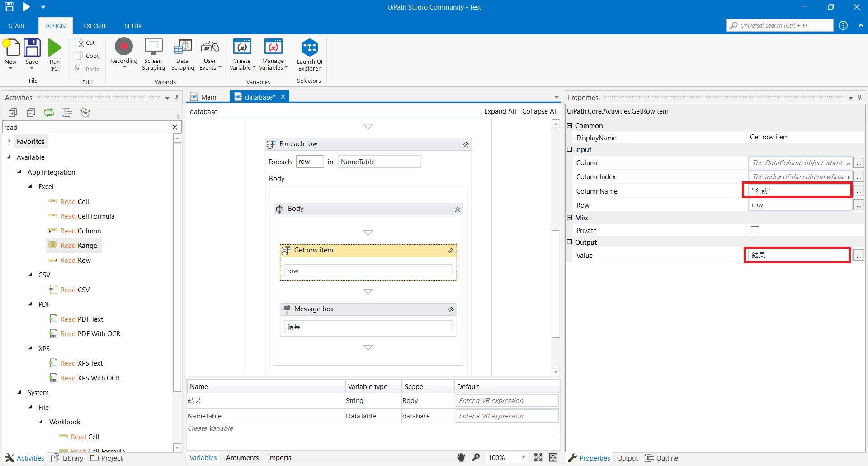The image size is (868, 466).
Task: Collapse the Excel tree node
Action: point(30,186)
